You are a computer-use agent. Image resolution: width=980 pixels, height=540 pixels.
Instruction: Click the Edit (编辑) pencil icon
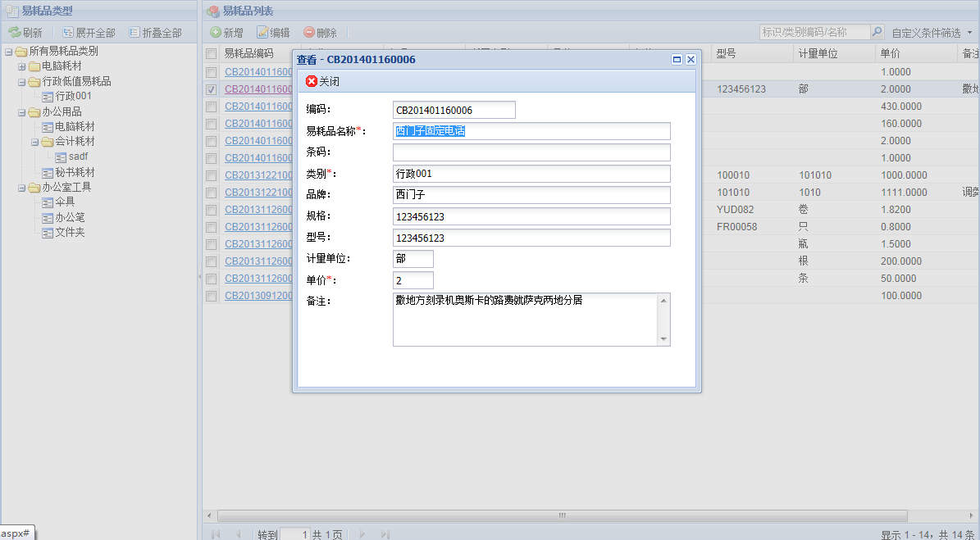262,33
